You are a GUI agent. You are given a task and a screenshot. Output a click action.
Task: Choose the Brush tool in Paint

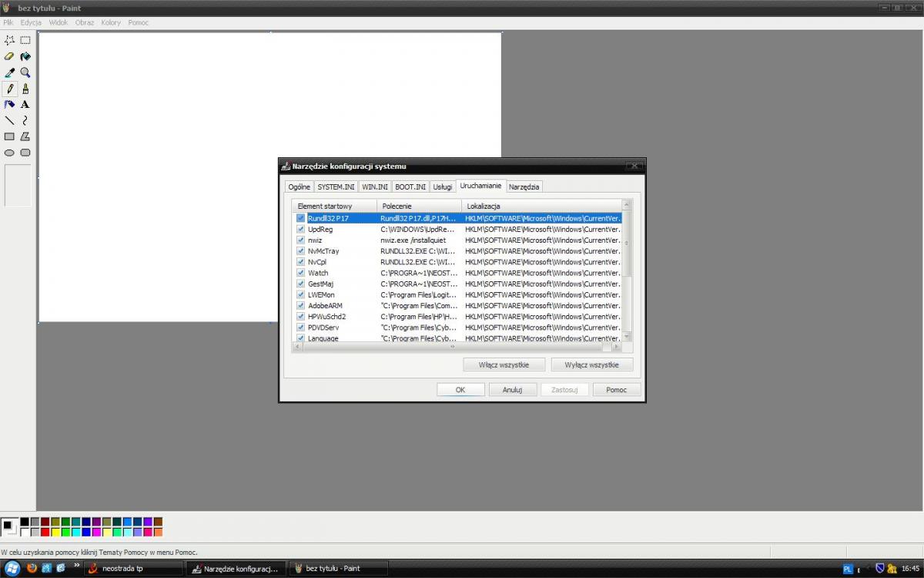tap(25, 89)
